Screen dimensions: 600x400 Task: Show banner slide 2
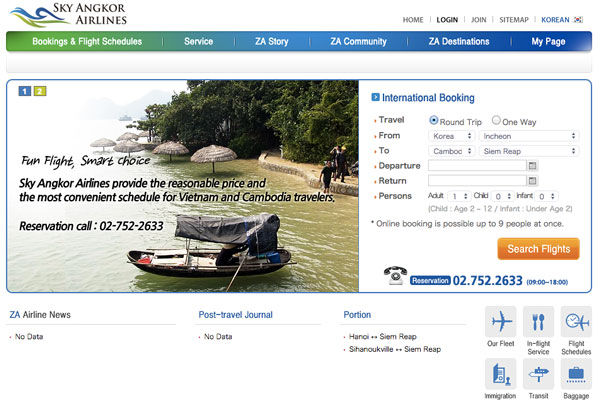40,91
